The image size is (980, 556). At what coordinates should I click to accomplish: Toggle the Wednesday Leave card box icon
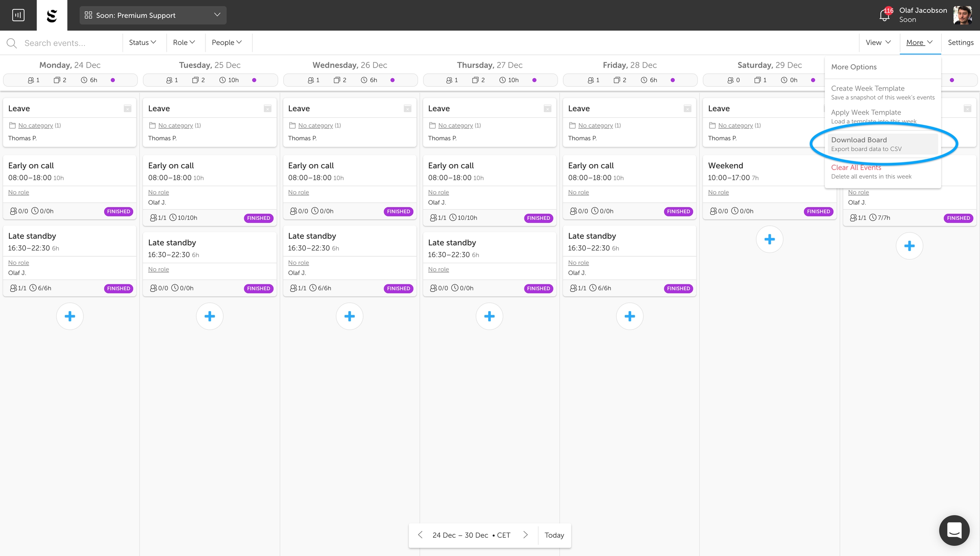coord(407,108)
